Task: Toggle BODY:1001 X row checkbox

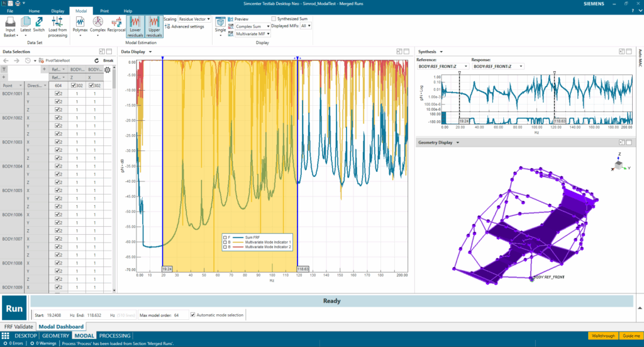Action: pyautogui.click(x=57, y=93)
